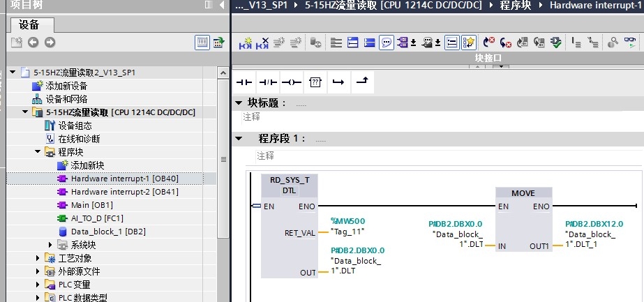Click the insert row toolbar icon

tap(279, 43)
